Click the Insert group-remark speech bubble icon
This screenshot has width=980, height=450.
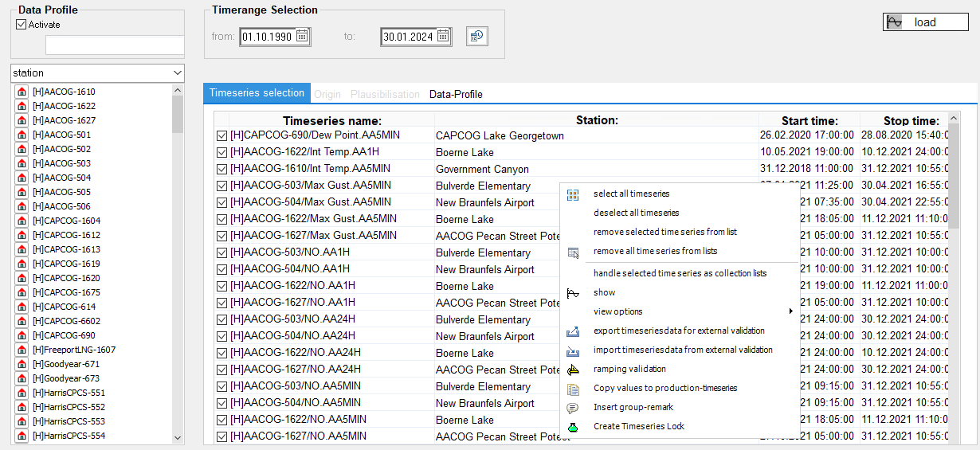[573, 407]
